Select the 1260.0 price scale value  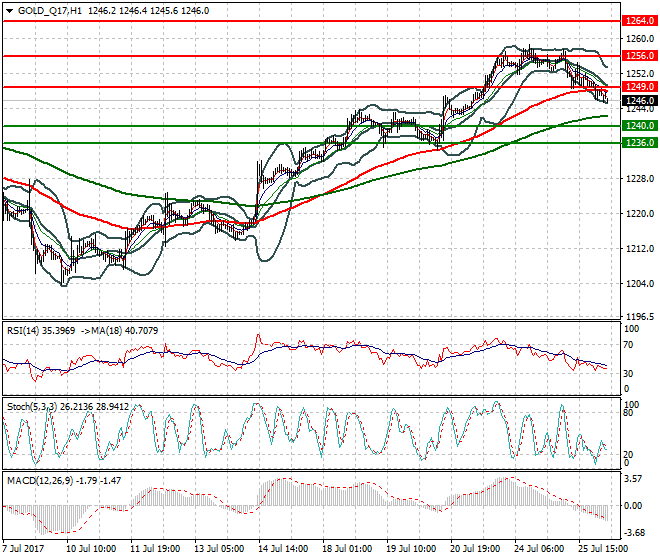point(640,39)
